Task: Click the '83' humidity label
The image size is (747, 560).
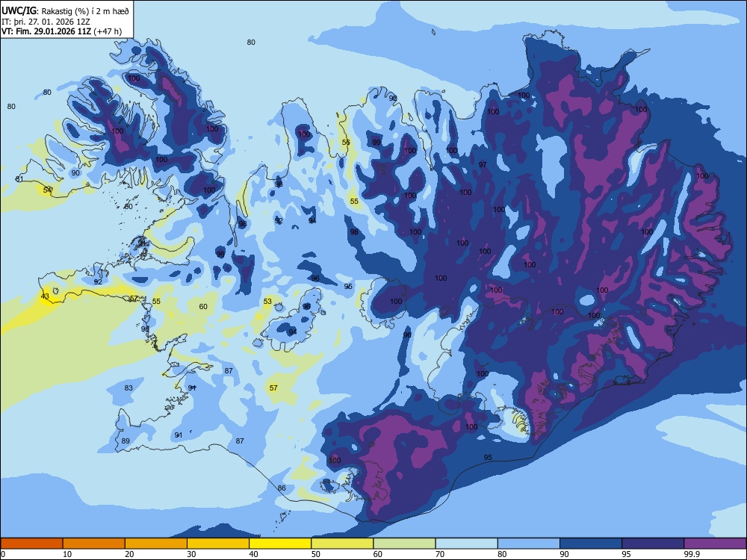Action: tap(128, 388)
